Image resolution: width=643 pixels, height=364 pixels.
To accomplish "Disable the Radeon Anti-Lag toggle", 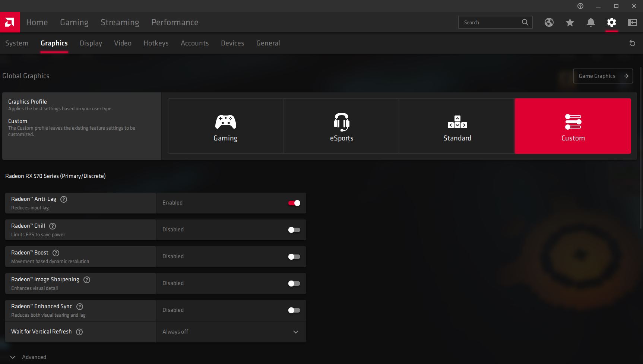I will [x=294, y=203].
